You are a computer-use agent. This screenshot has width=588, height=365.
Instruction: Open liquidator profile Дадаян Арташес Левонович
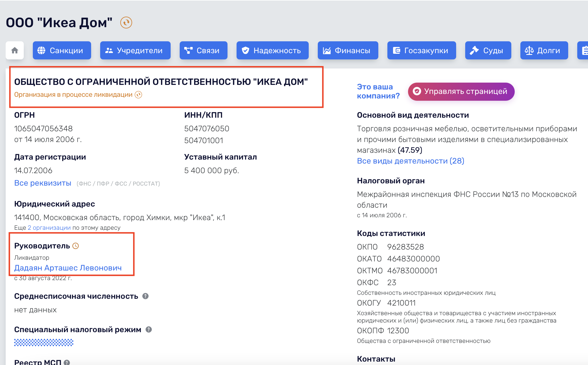tap(68, 268)
